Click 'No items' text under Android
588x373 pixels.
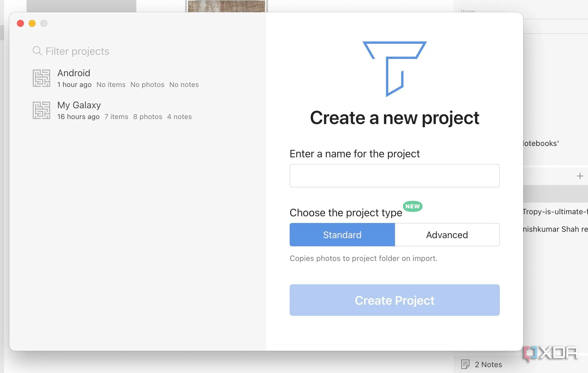111,85
